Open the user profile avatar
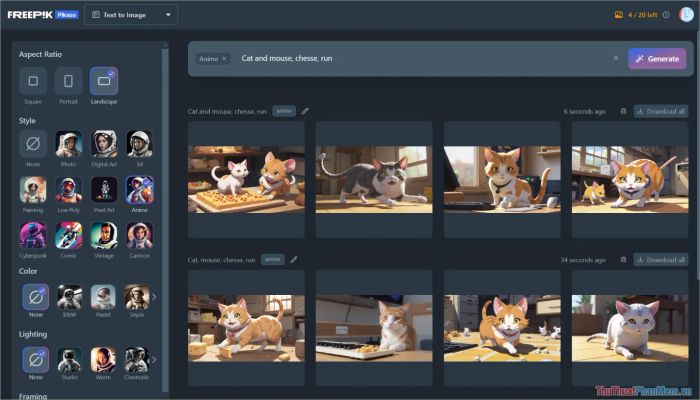The width and height of the screenshot is (700, 400). click(686, 15)
